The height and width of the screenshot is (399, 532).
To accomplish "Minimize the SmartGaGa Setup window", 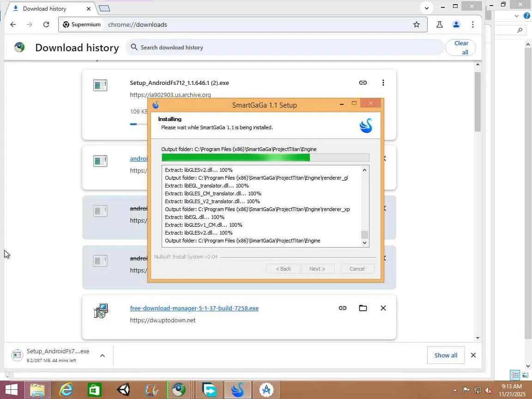I will point(342,104).
